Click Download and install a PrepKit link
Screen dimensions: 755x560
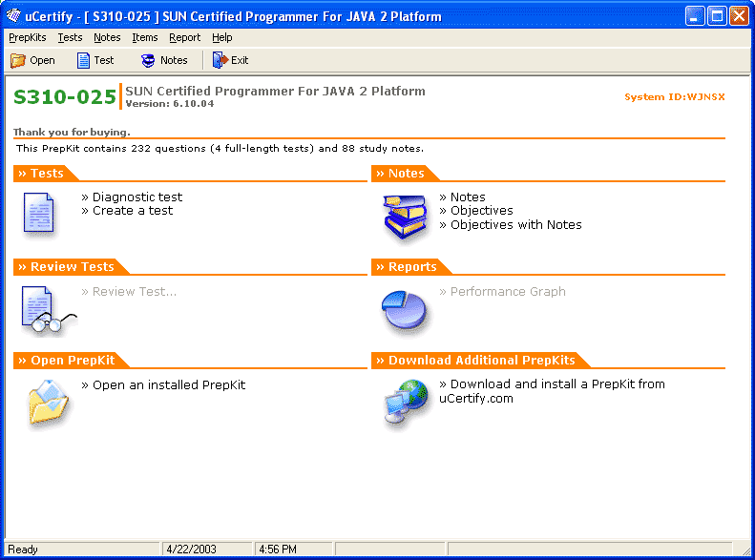point(552,391)
